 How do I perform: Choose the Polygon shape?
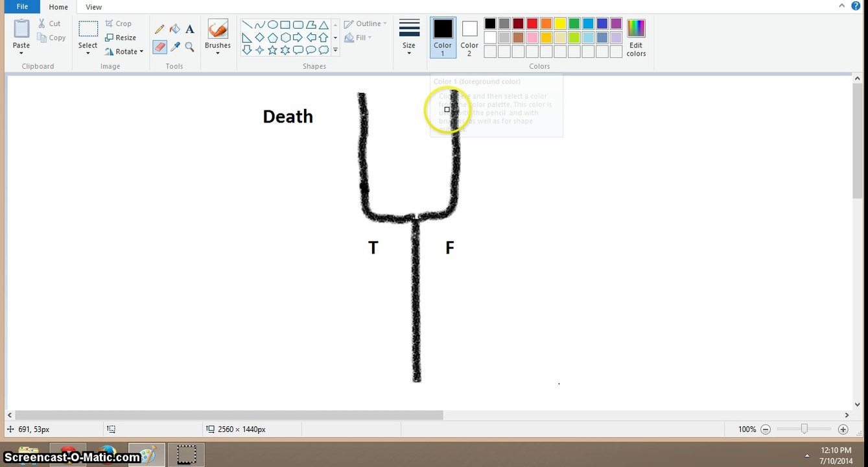[311, 25]
